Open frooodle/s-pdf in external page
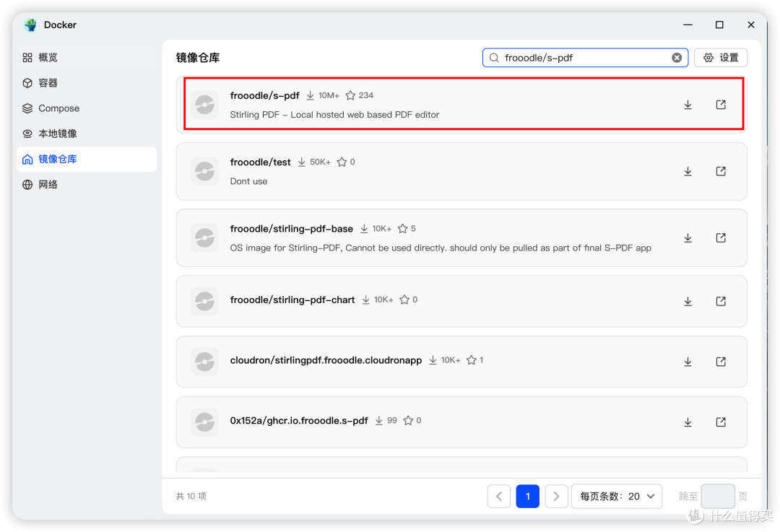The width and height of the screenshot is (780, 532). (720, 105)
